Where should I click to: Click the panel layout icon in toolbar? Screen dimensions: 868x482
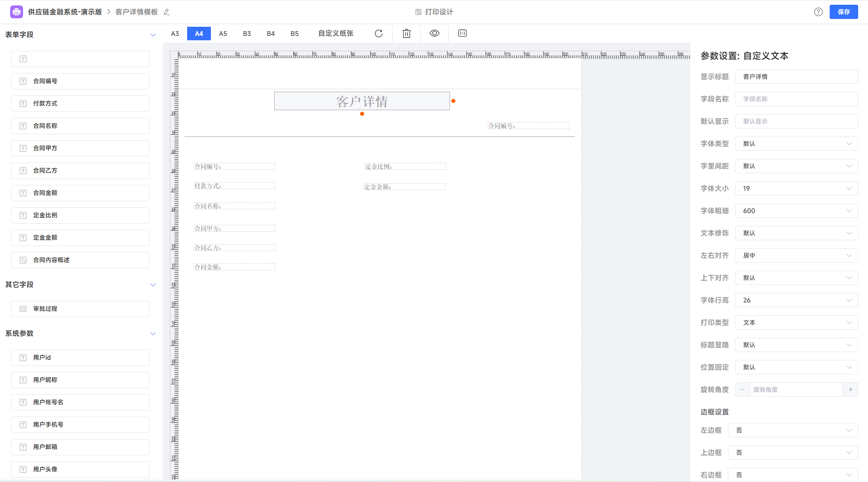(x=462, y=33)
